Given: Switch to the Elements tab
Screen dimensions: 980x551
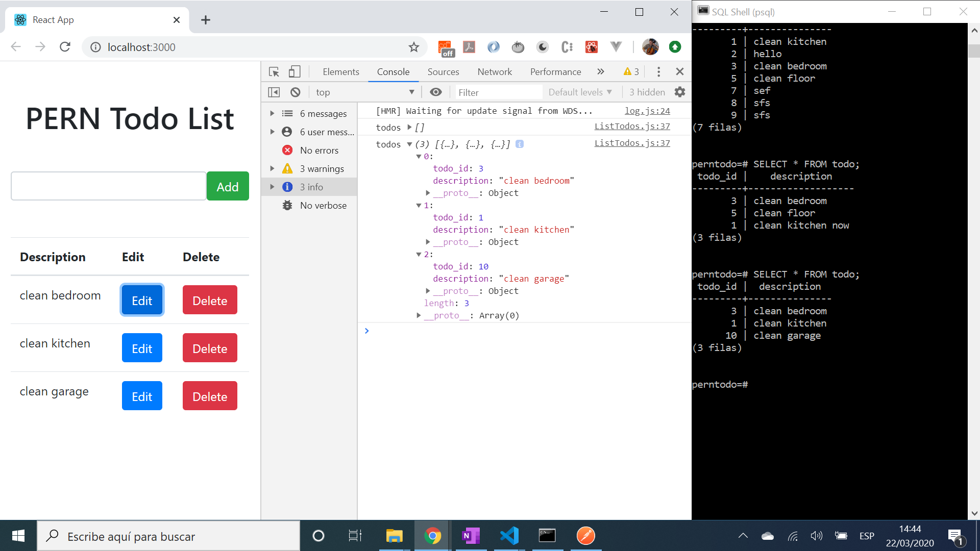Looking at the screenshot, I should click(340, 72).
